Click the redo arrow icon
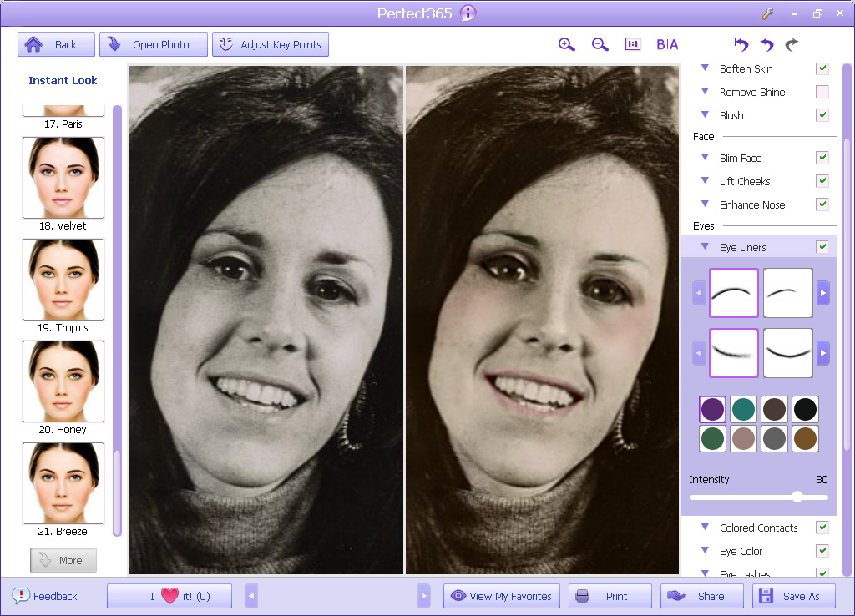Screen dimensions: 855x616 tap(792, 44)
